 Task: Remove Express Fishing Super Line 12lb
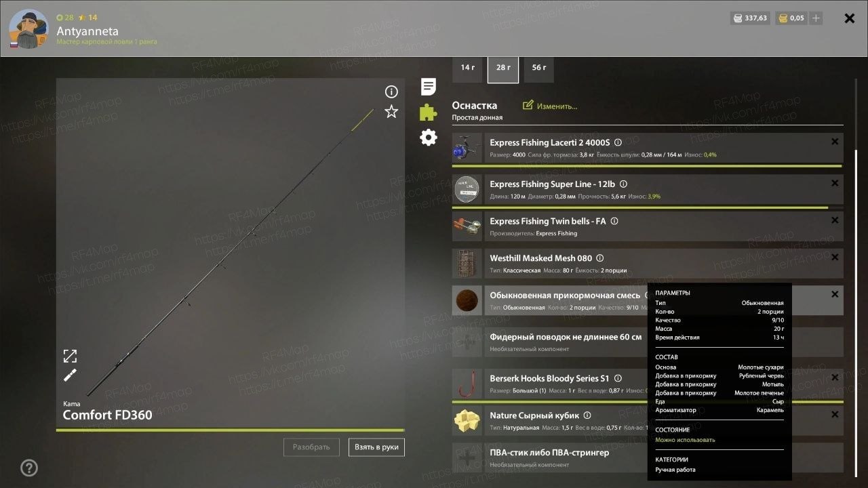click(835, 183)
